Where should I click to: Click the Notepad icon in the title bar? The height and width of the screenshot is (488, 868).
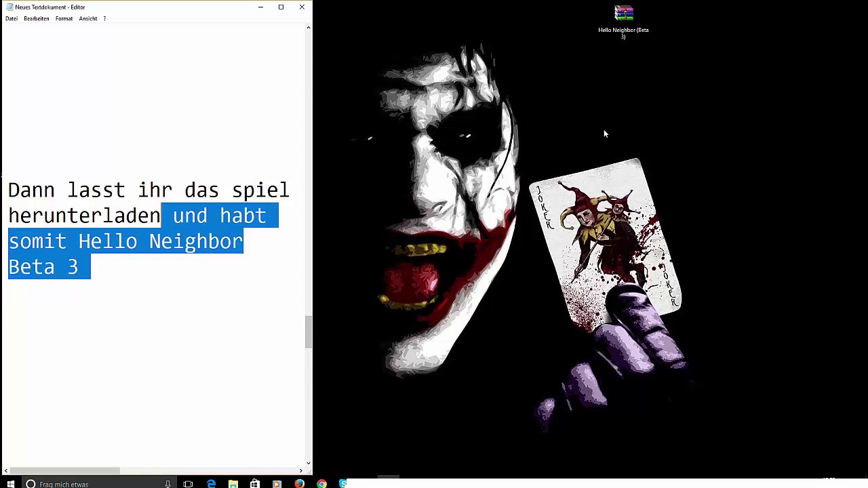coord(9,7)
